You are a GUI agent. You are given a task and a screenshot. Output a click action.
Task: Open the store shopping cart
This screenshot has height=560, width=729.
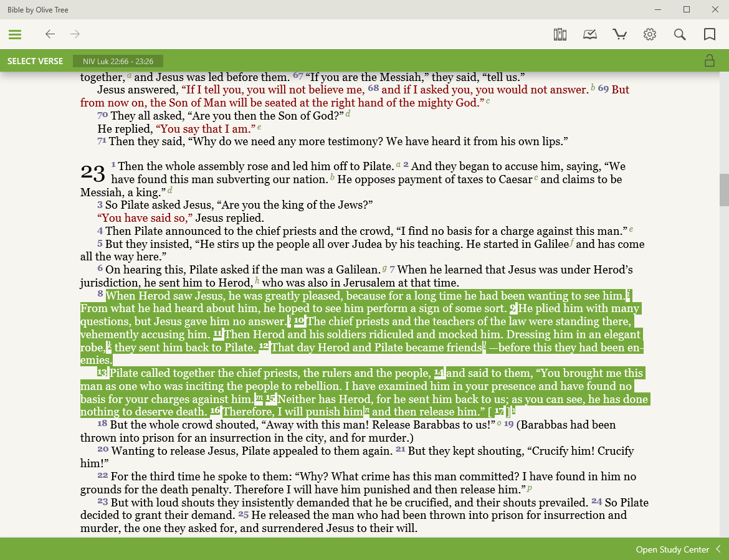point(619,34)
